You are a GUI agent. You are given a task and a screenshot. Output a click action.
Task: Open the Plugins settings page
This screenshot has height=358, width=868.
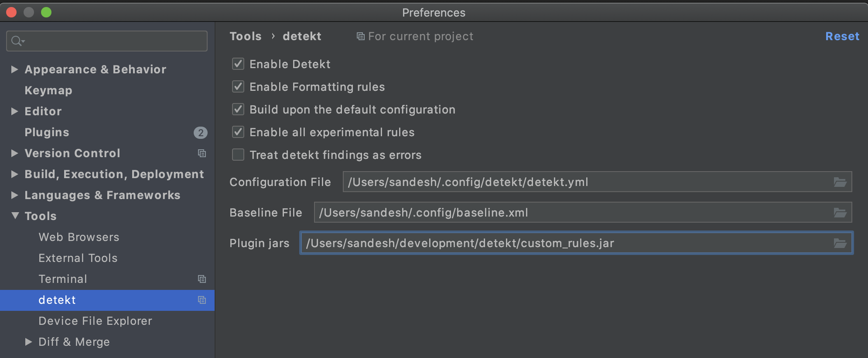click(47, 132)
